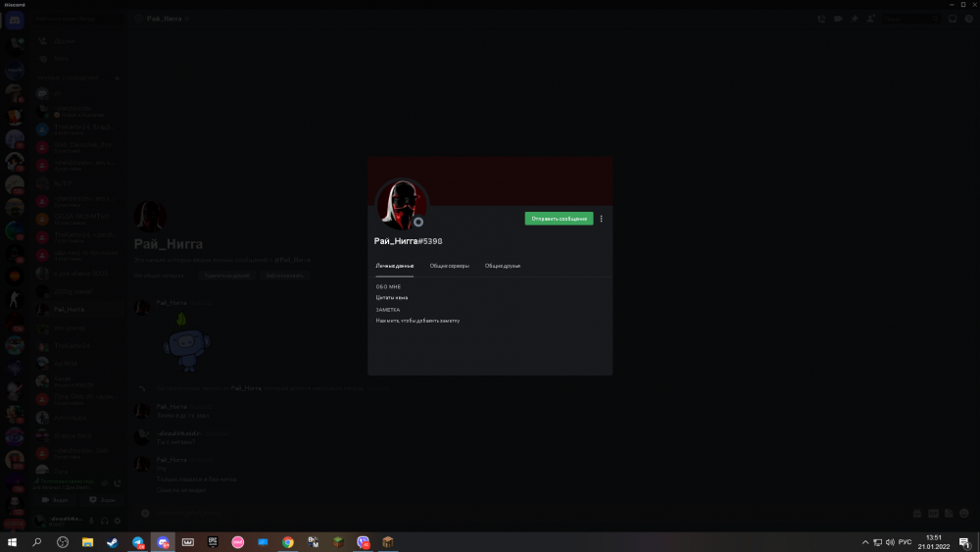Open the help question-mark icon
Viewport: 980px width, 552px height.
tap(969, 19)
